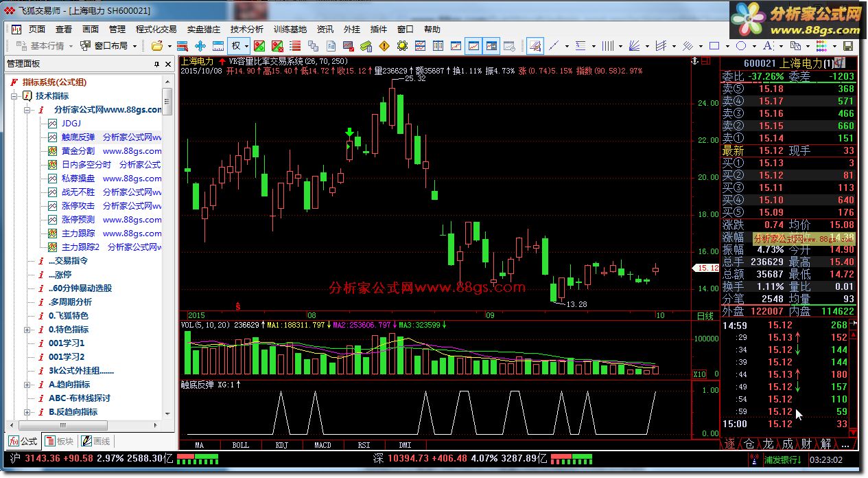Select the parallel vertical lines tool
Screen dimensions: 868x478
coord(607,46)
